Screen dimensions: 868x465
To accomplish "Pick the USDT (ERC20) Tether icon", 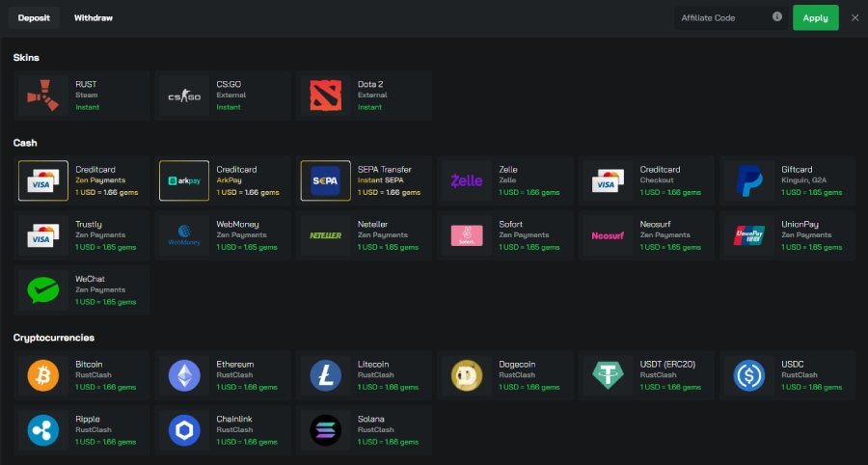I will [608, 375].
